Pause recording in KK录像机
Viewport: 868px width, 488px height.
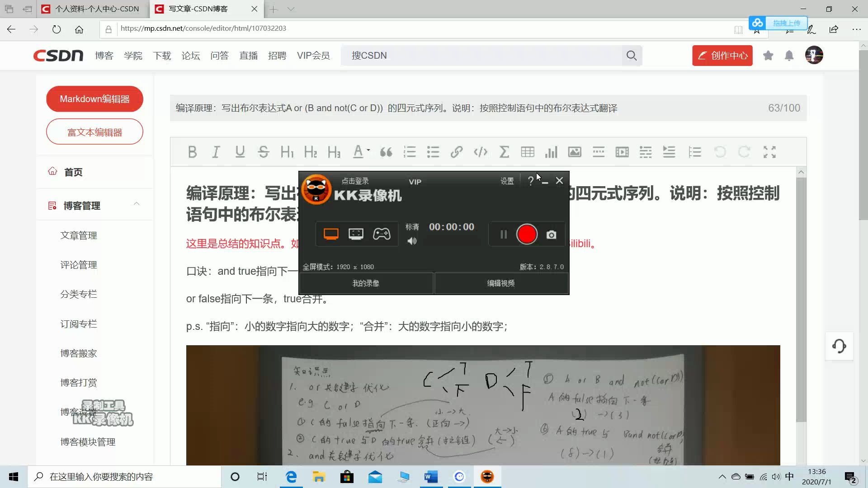pos(503,234)
